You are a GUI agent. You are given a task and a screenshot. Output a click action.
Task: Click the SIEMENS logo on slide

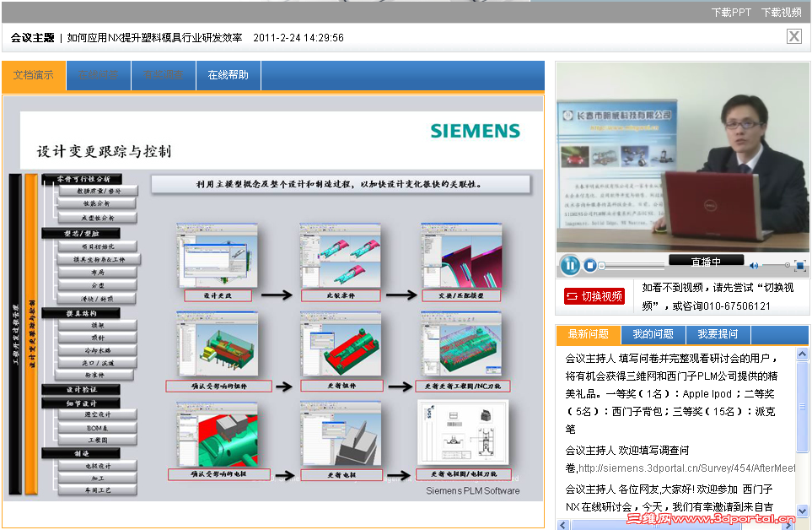[x=475, y=131]
